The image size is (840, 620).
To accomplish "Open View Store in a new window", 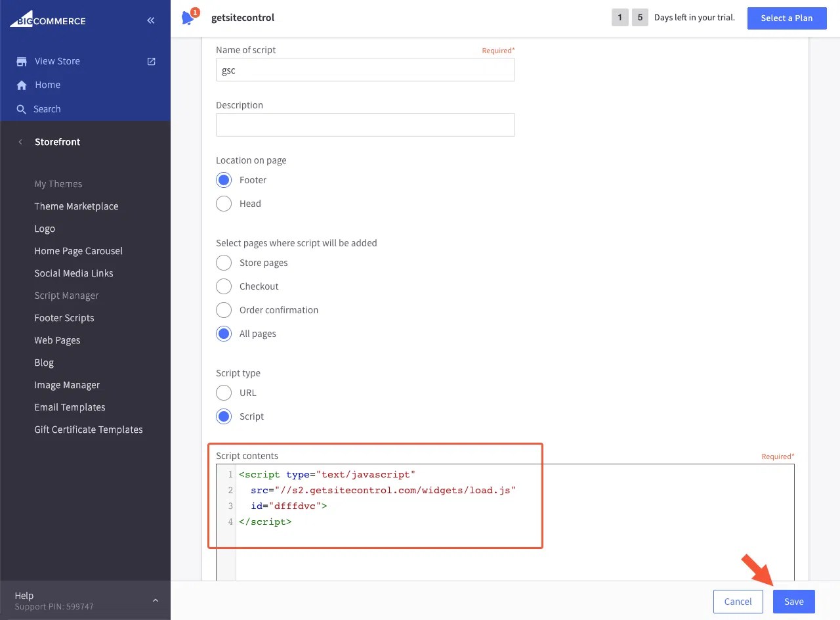I will (x=56, y=60).
